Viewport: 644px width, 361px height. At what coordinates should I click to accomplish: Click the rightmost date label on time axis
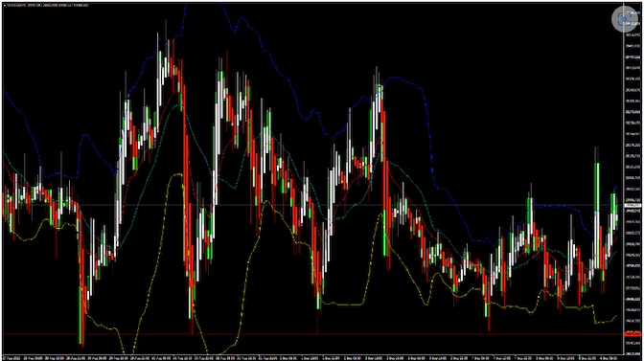(609, 358)
